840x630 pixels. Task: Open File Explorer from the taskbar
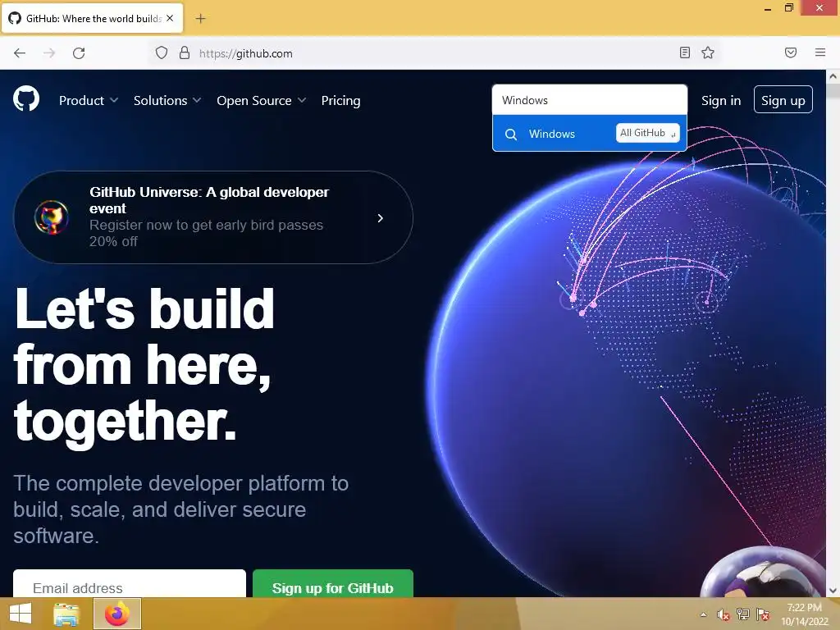(66, 614)
